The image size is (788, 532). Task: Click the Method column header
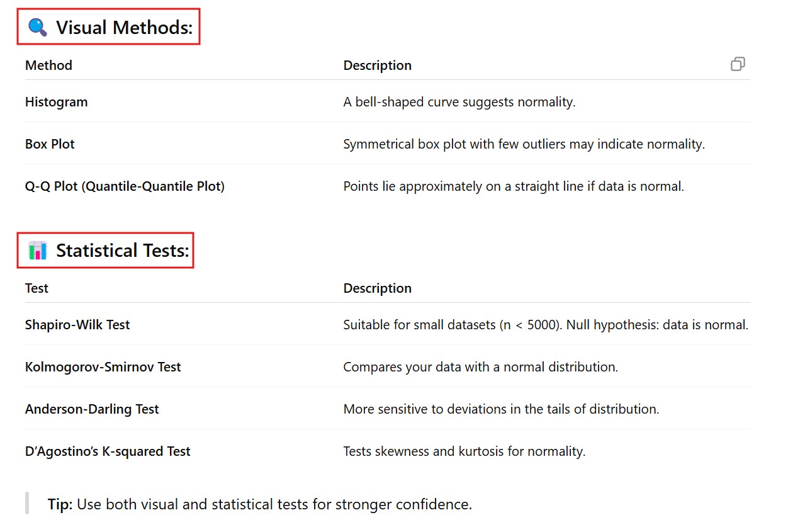[48, 65]
